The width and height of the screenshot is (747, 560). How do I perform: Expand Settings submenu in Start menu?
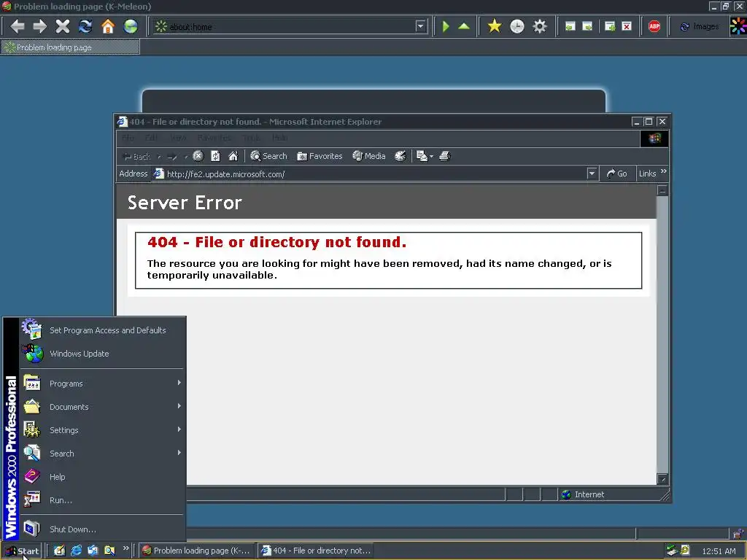[101, 430]
